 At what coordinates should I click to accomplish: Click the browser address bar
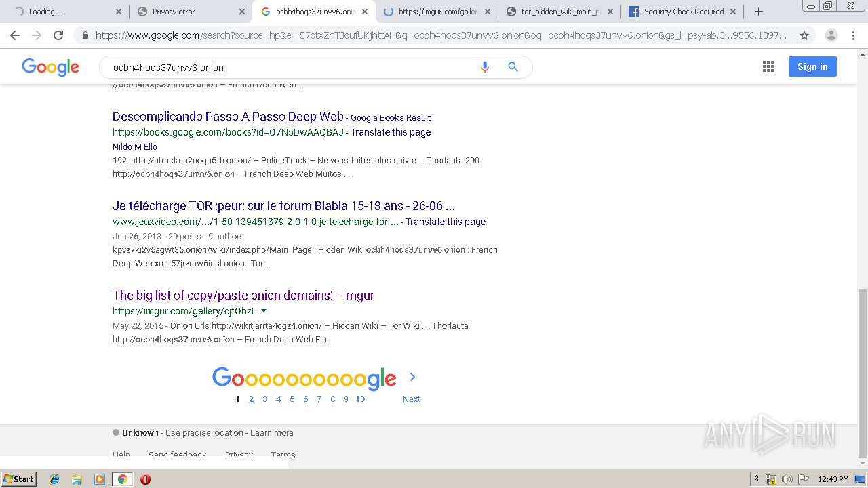click(x=441, y=35)
